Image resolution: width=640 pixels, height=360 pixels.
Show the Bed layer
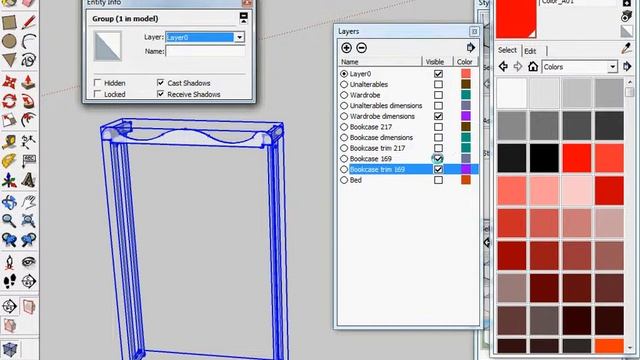tap(438, 180)
